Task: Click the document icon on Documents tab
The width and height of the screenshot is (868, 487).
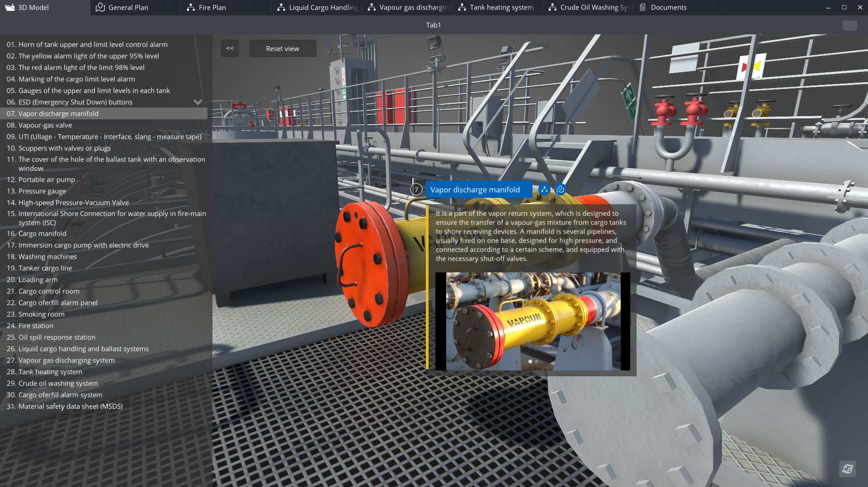Action: 642,7
